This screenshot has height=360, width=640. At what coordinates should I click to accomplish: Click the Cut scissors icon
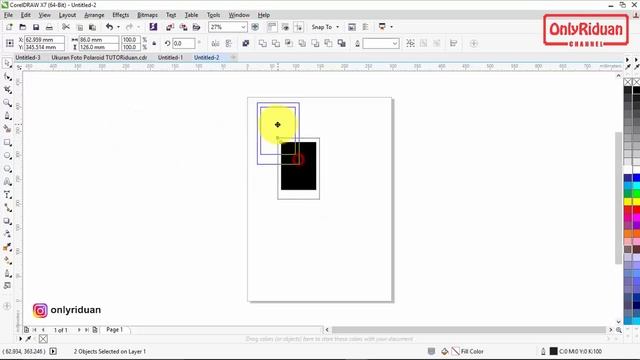point(66,27)
